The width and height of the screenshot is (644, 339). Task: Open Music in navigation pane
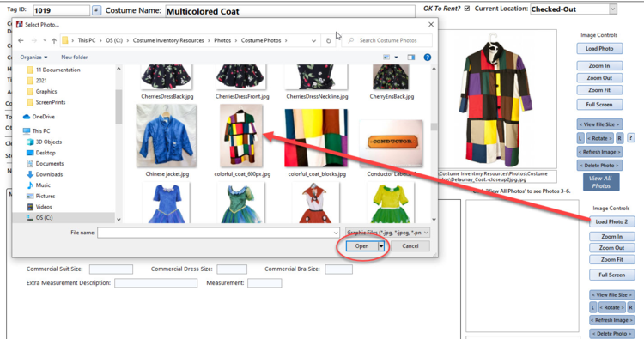point(38,185)
